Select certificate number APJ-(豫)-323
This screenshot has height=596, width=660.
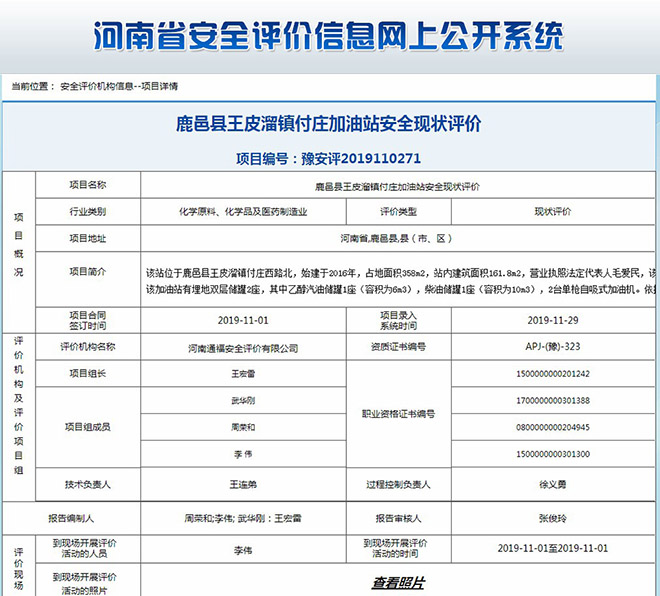553,346
